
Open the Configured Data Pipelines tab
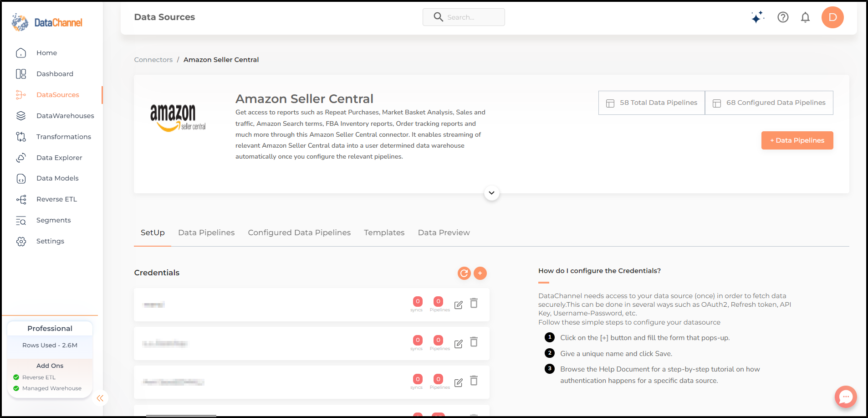[299, 232]
